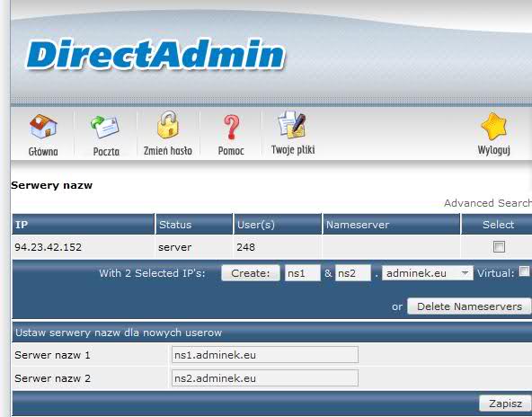Image resolution: width=532 pixels, height=417 pixels.
Task: Open the Poczta mail envelope icon
Action: [105, 127]
